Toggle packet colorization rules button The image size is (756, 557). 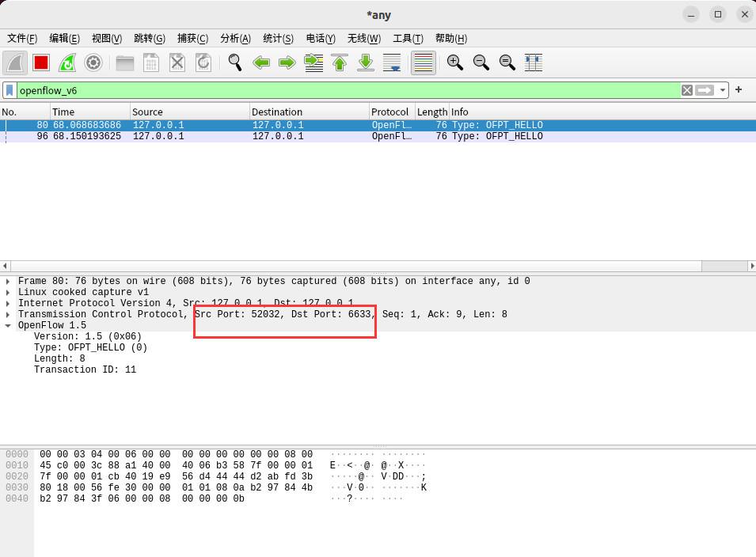(424, 63)
